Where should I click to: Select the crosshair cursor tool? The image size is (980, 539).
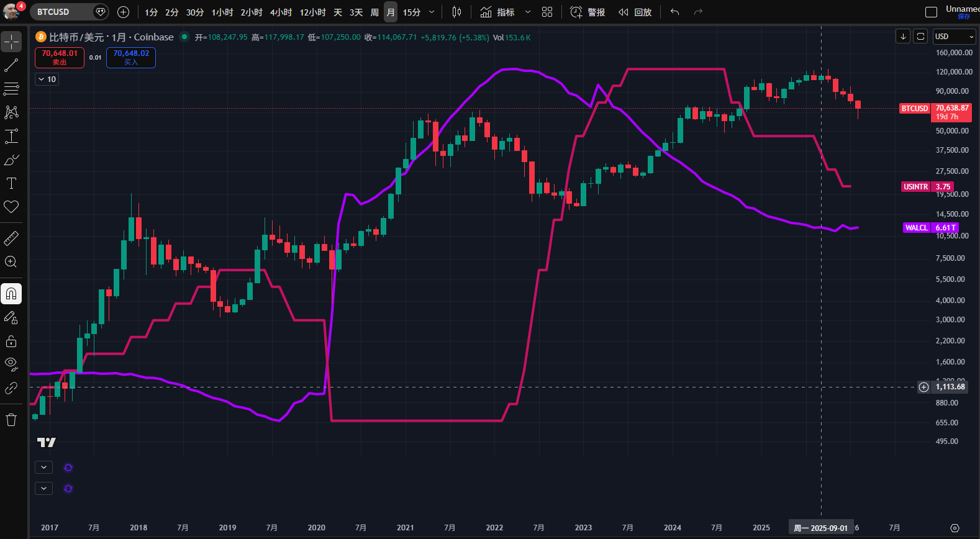point(11,42)
